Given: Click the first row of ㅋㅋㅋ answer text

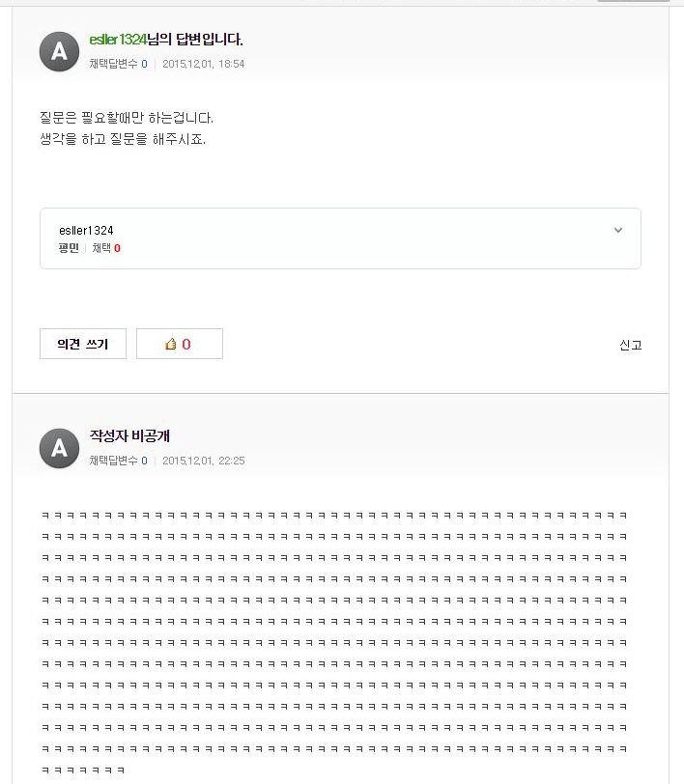Looking at the screenshot, I should click(x=334, y=515).
